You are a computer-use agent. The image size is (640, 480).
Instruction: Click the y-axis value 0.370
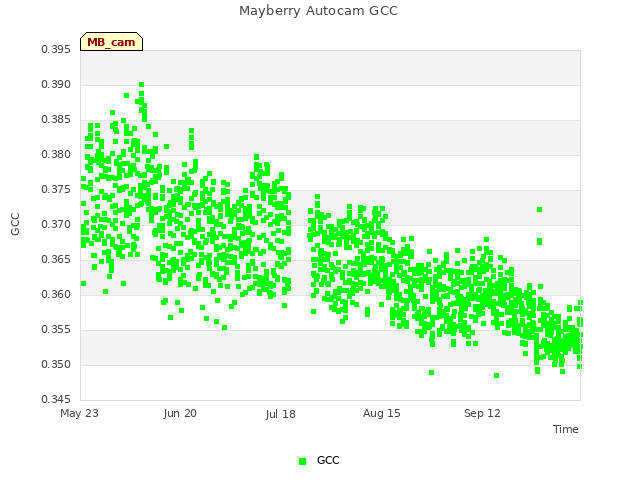(x=56, y=224)
